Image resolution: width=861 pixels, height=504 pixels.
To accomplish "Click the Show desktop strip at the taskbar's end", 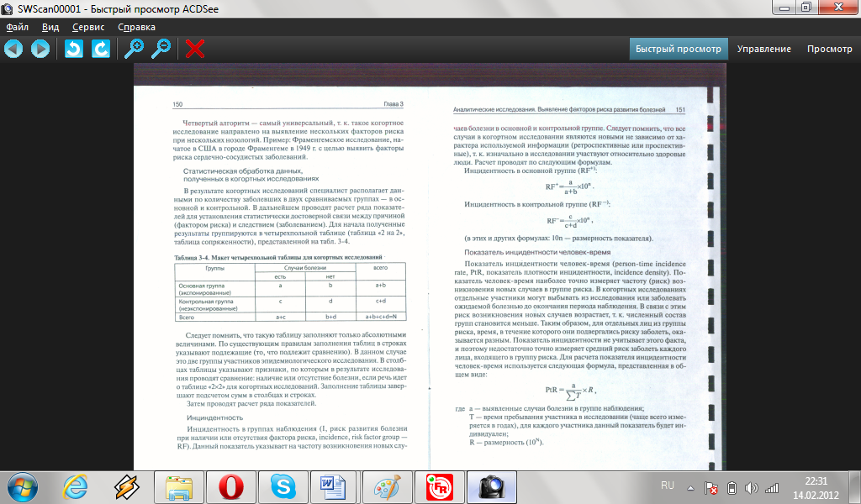I will [857, 487].
